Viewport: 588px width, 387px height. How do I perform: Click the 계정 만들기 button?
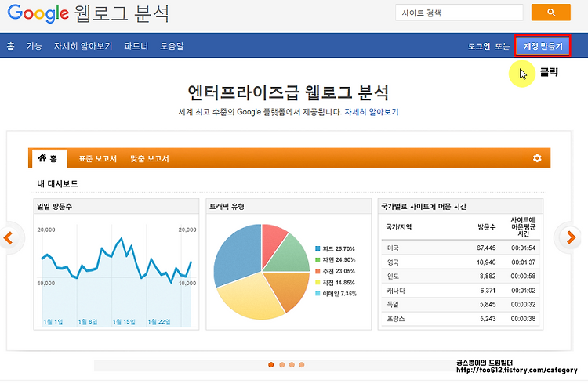pos(543,46)
